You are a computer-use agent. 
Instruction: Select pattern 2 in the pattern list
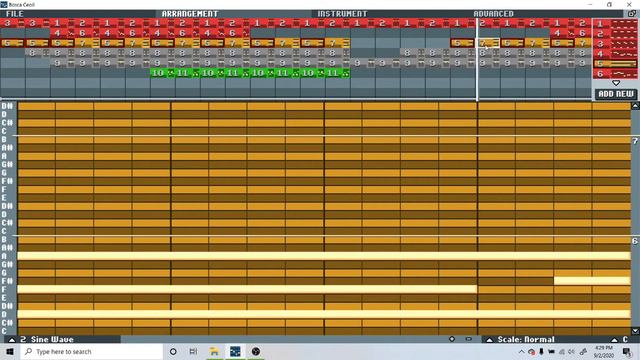pyautogui.click(x=615, y=34)
